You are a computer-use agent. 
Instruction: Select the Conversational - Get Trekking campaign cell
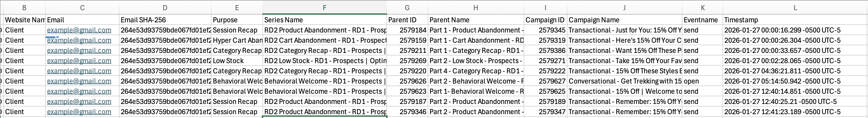(x=625, y=81)
